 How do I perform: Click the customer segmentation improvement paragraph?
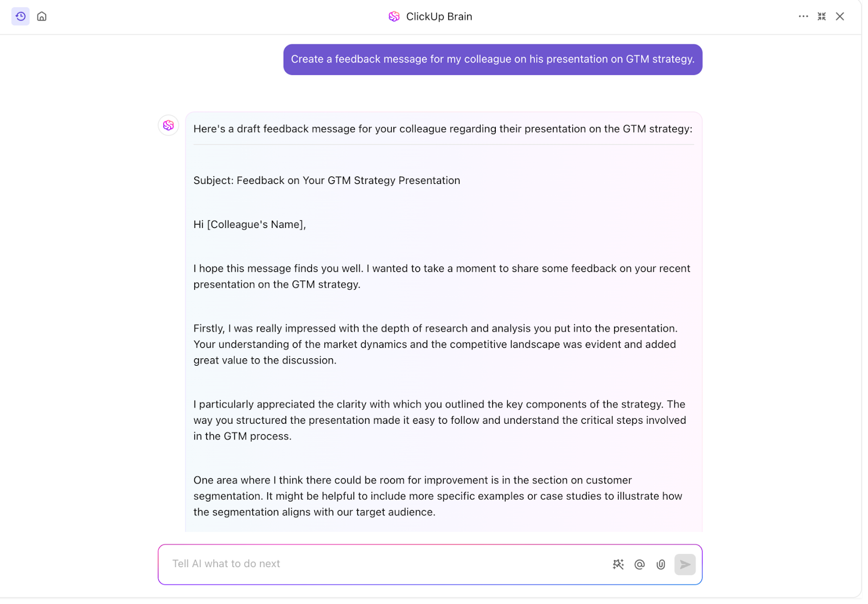438,496
